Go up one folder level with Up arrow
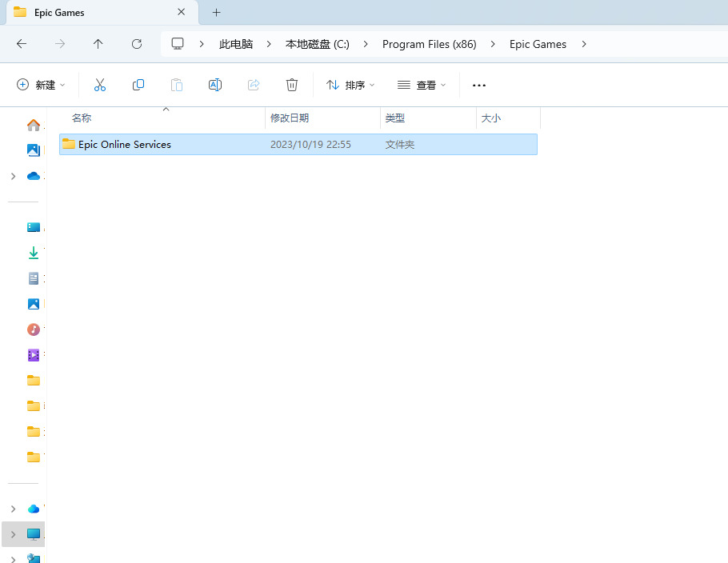728x563 pixels. 98,44
